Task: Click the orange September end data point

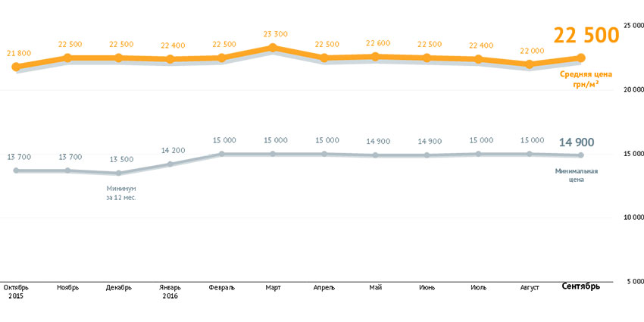Action: pyautogui.click(x=581, y=58)
